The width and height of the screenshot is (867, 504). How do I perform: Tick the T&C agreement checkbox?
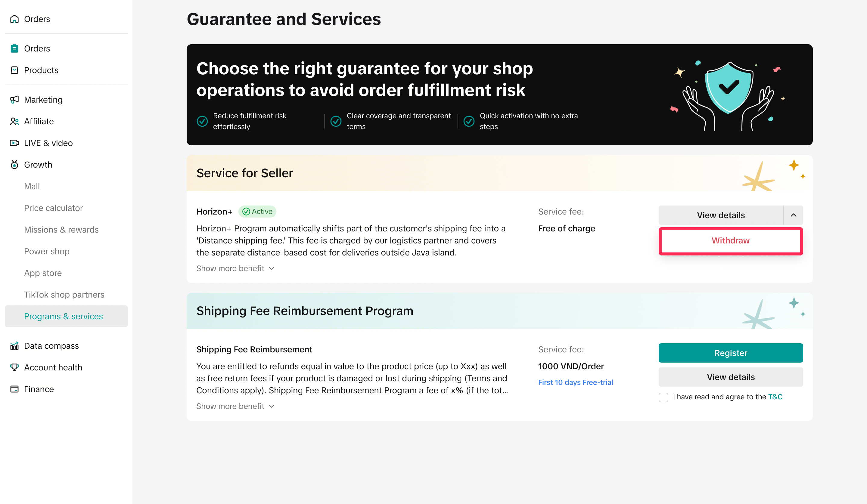[x=663, y=397]
